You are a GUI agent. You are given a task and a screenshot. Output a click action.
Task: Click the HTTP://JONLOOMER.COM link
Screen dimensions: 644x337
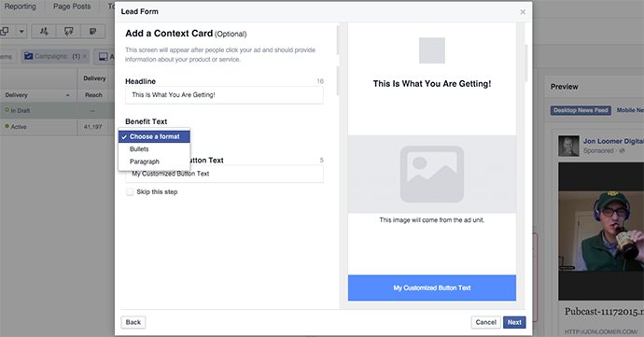[601, 331]
